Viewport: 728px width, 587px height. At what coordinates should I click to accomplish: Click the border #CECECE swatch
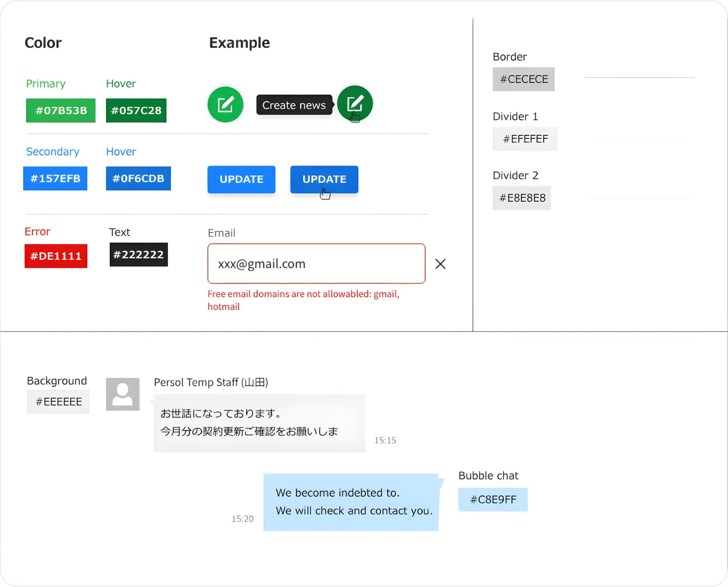524,79
